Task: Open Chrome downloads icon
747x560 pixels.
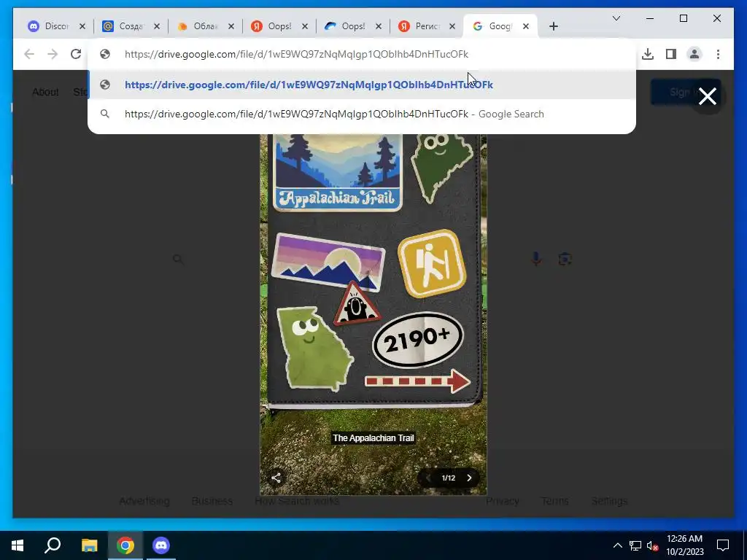Action: (648, 54)
